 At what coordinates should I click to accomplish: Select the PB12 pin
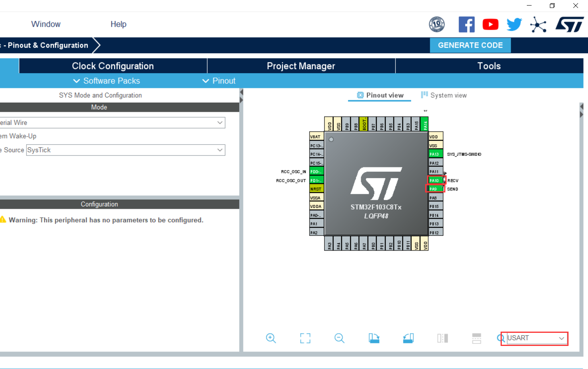click(436, 233)
